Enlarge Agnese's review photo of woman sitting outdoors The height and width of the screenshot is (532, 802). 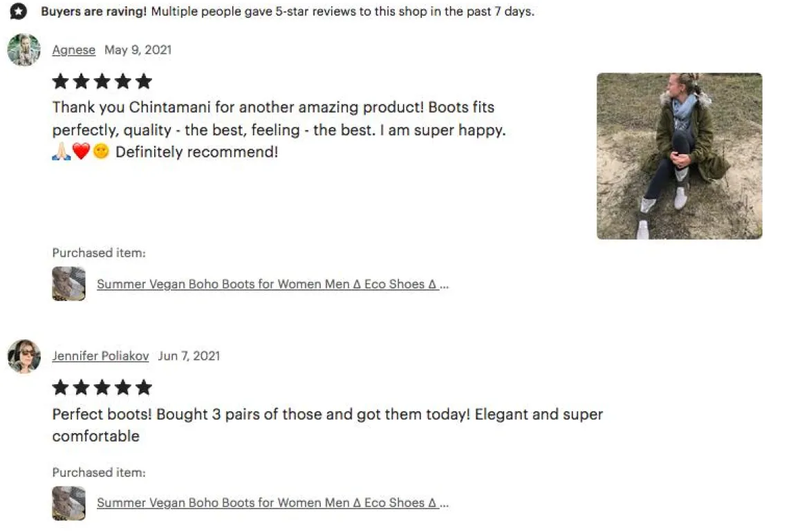point(679,156)
